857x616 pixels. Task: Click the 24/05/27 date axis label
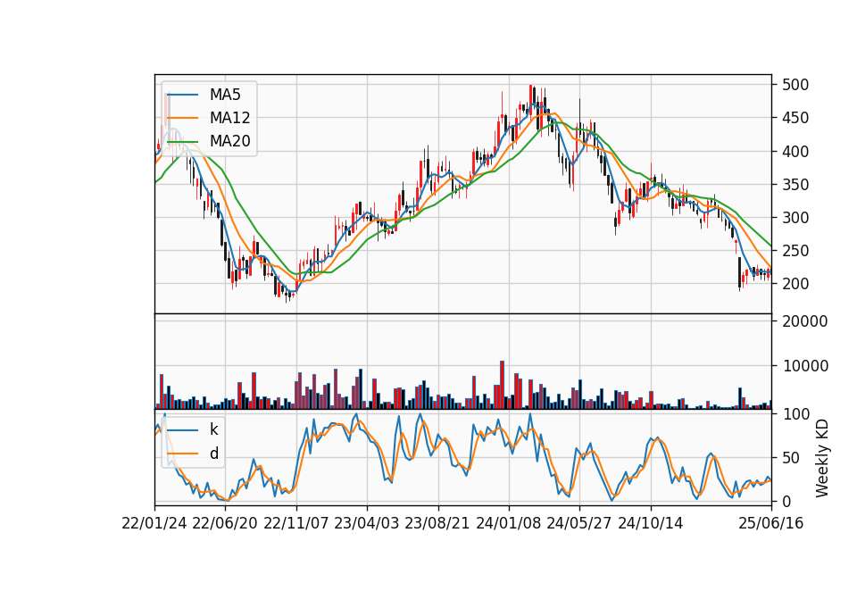click(579, 523)
